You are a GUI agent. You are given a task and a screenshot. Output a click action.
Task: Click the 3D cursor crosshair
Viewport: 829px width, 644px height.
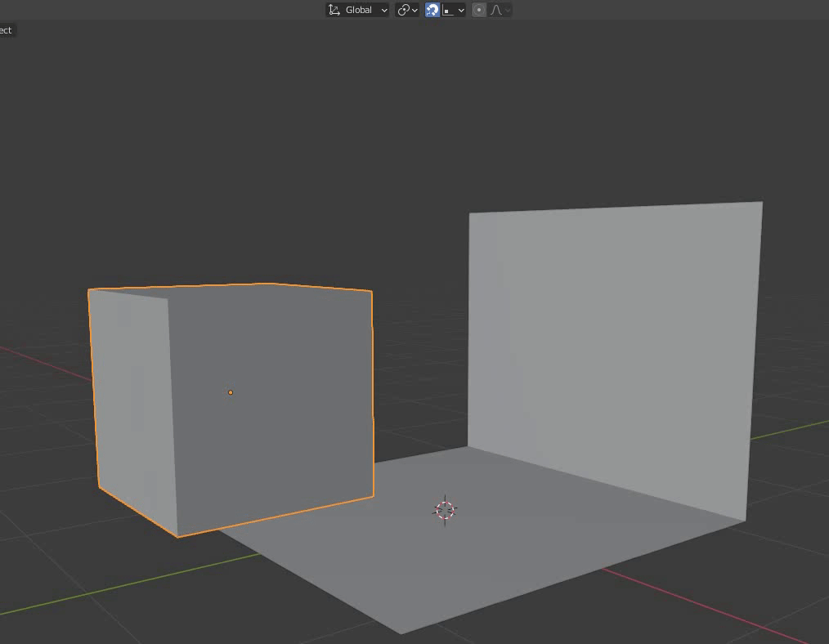445,510
